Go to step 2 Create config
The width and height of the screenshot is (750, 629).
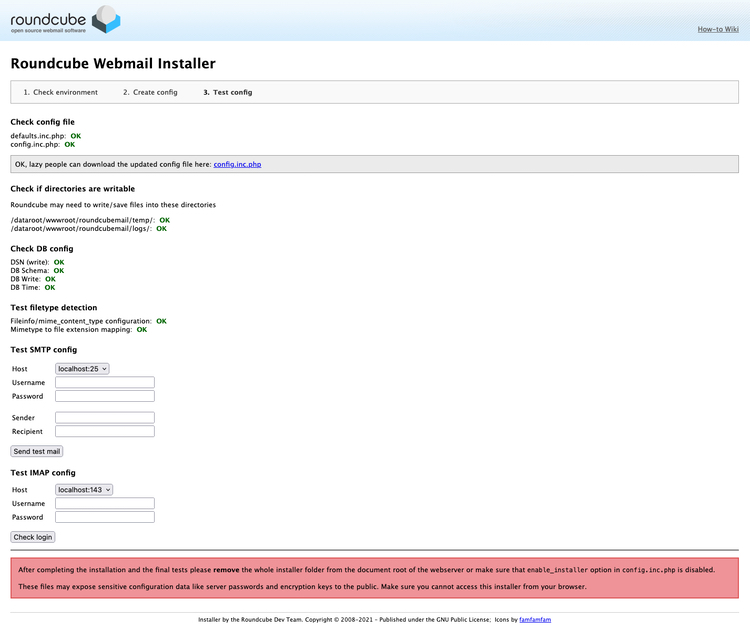(x=150, y=92)
